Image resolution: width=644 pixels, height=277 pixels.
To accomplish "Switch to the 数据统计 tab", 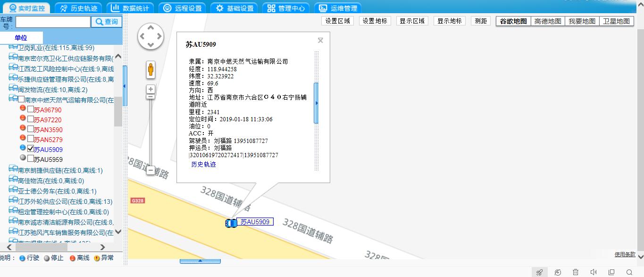I will point(130,8).
